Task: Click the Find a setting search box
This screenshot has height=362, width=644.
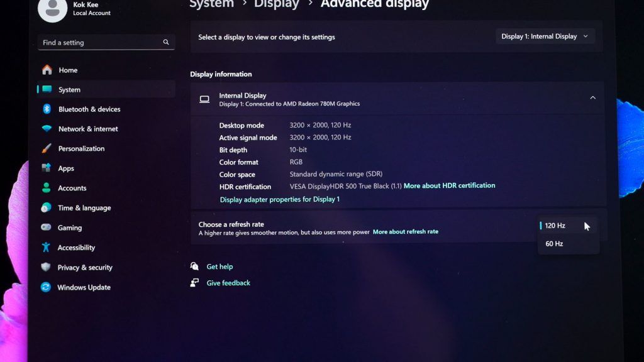Action: (x=106, y=42)
